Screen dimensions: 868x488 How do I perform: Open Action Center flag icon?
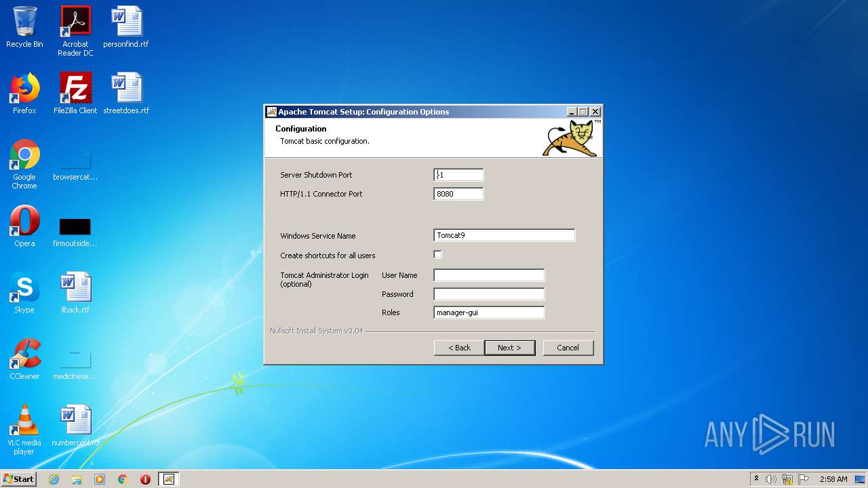click(804, 479)
